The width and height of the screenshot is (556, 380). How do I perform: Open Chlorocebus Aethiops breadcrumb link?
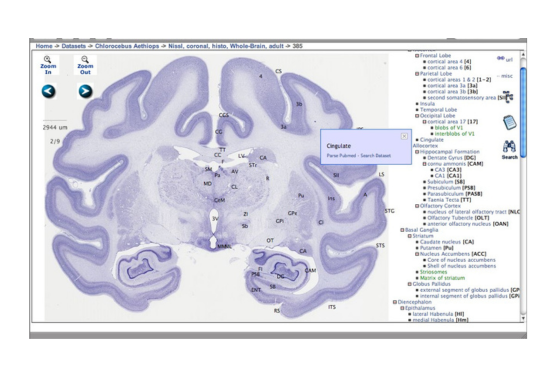point(127,46)
